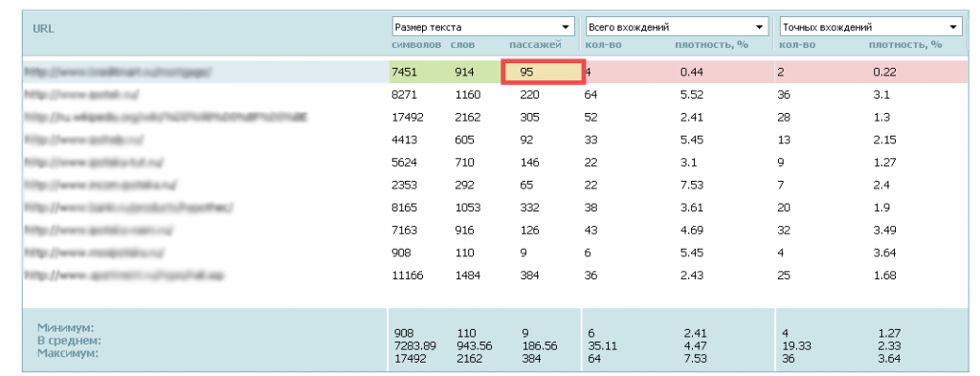The width and height of the screenshot is (980, 376).
Task: Open the blurred first URL link
Action: pyautogui.click(x=118, y=72)
